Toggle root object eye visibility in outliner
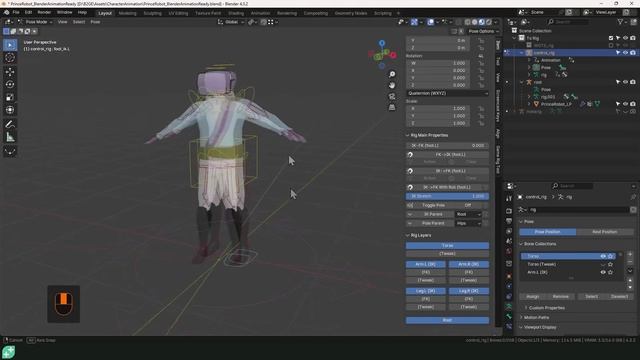The height and width of the screenshot is (360, 640). pyautogui.click(x=625, y=82)
